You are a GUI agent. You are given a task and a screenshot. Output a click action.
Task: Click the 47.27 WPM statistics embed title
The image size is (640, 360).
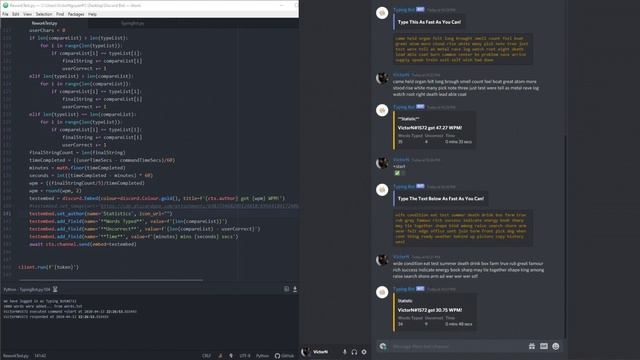tap(430, 128)
